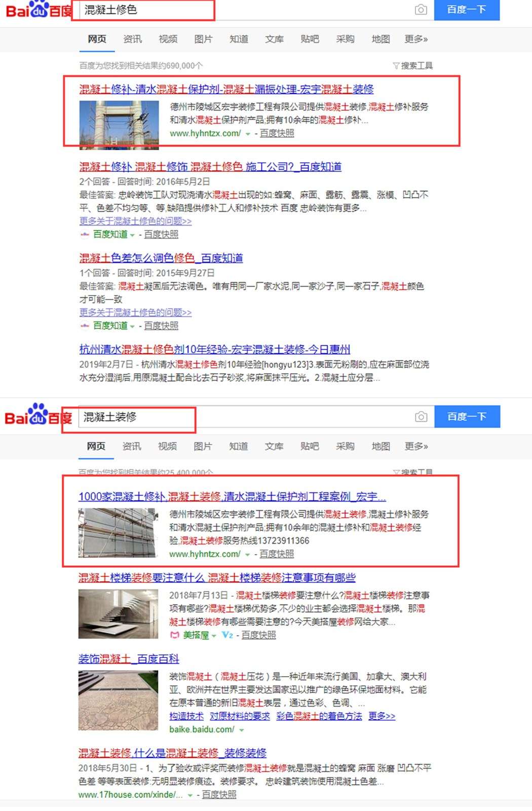This screenshot has width=532, height=811.
Task: Open the 装饰混凝土_百度百科 result link
Action: click(129, 658)
